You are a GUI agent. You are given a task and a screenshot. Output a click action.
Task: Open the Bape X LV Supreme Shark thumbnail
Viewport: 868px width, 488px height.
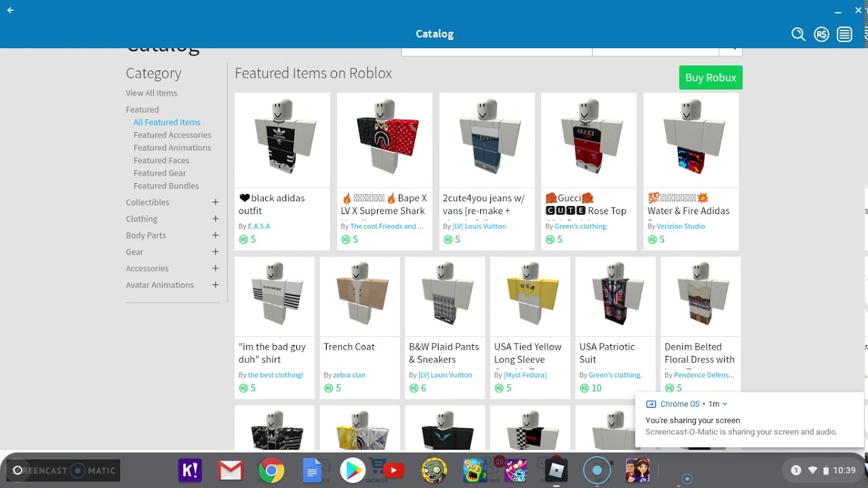pyautogui.click(x=384, y=140)
